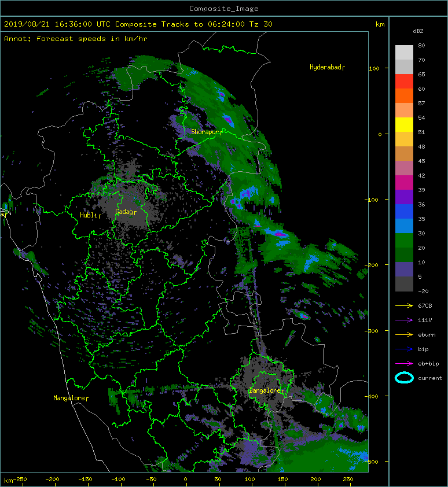This screenshot has width=448, height=487.
Task: Select the Mangalore city label
Action: (69, 398)
